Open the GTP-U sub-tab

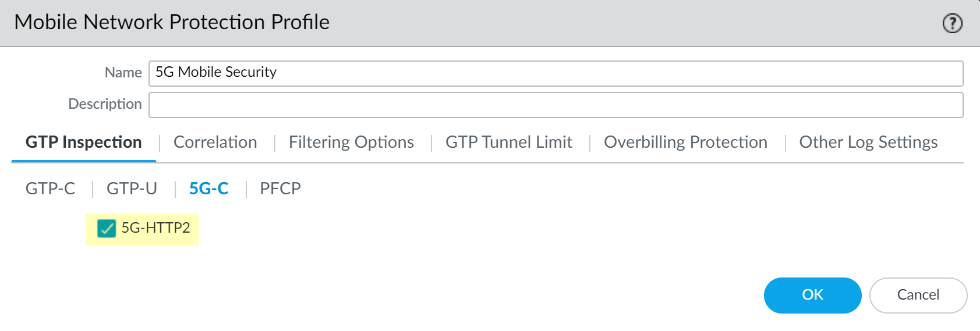point(132,188)
